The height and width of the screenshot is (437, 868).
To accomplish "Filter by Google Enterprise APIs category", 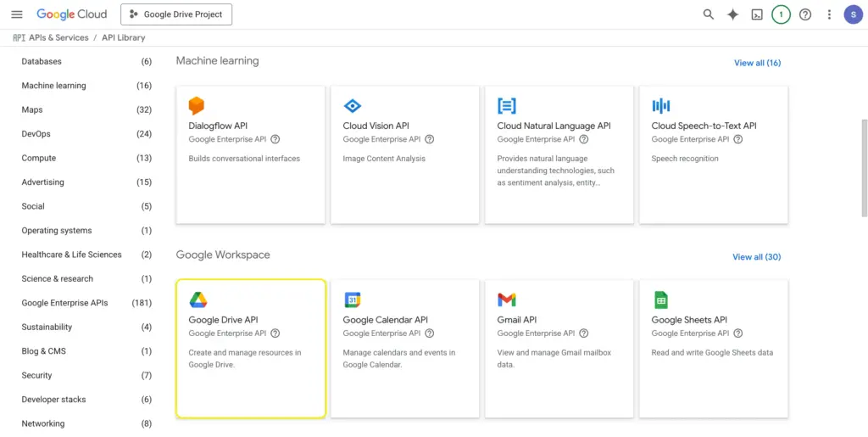I will (86, 303).
